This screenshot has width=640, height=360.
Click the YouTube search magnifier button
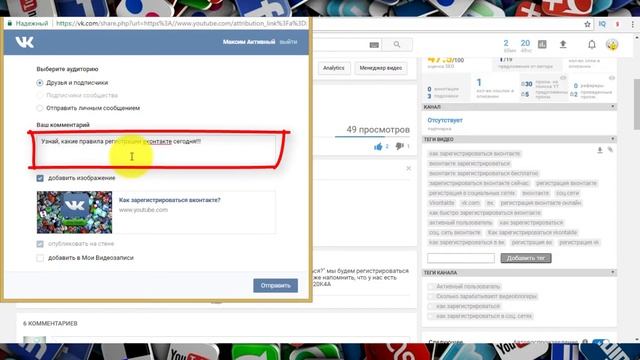(397, 44)
